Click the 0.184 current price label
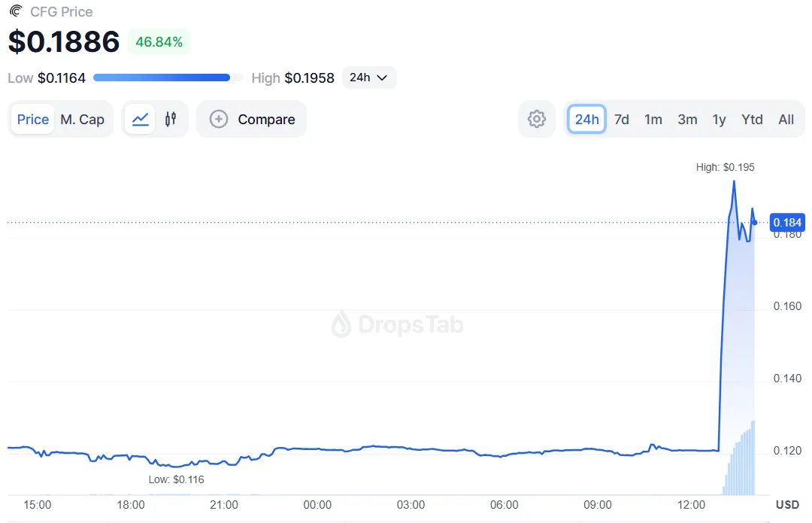The height and width of the screenshot is (523, 812). tap(789, 222)
